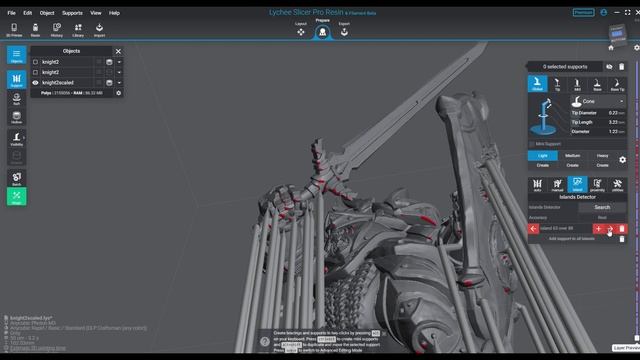Select the Light support preset

[x=542, y=156]
